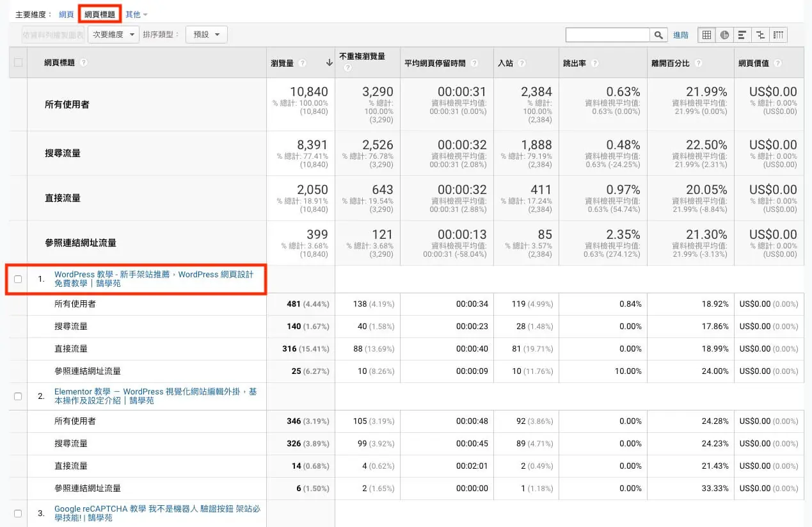Click the 所有使用者 summary segment row label
Image resolution: width=812 pixels, height=527 pixels.
[x=67, y=104]
